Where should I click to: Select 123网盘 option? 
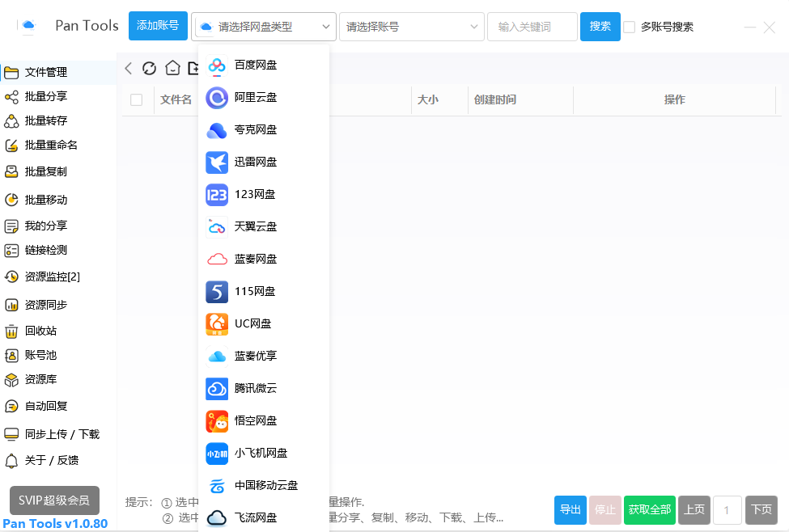click(x=254, y=194)
